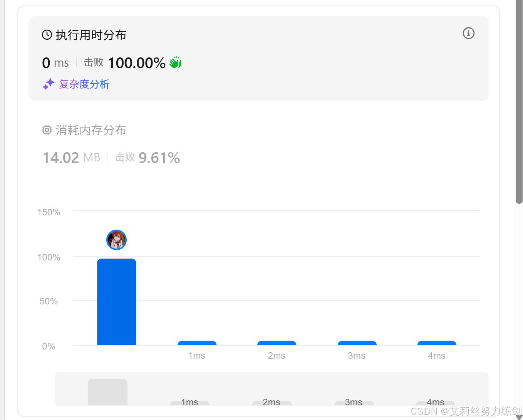Click the chip icon beside 消耗内存分布
The height and width of the screenshot is (420, 523).
click(47, 130)
